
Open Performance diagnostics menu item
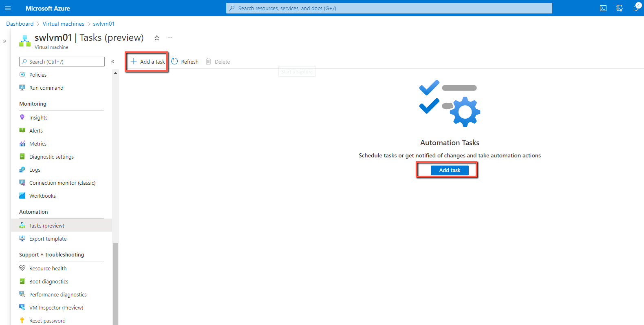(58, 294)
